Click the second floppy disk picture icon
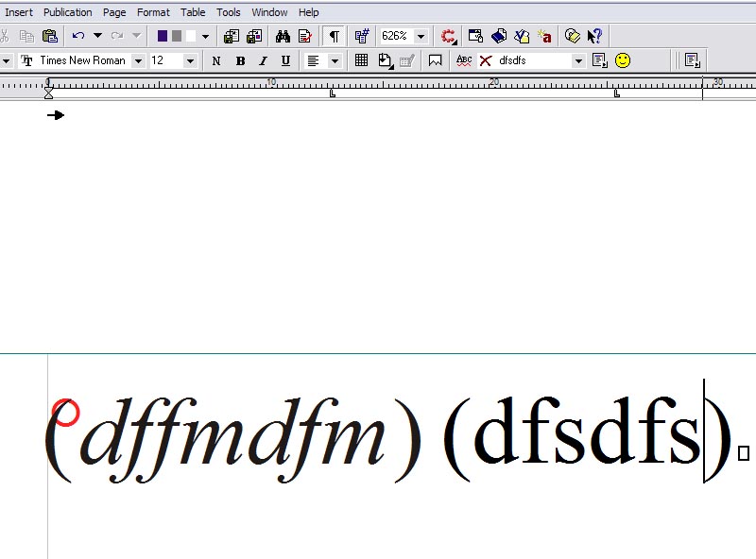 (254, 36)
